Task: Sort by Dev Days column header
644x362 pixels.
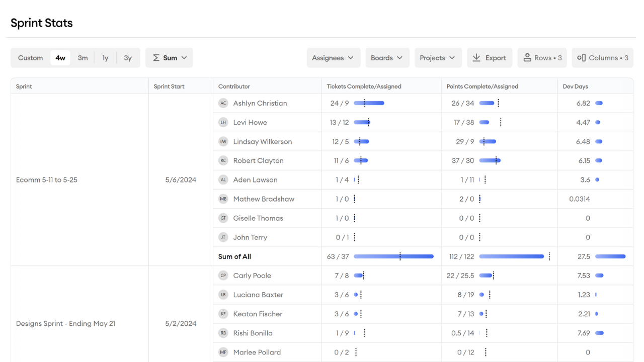Action: [575, 86]
